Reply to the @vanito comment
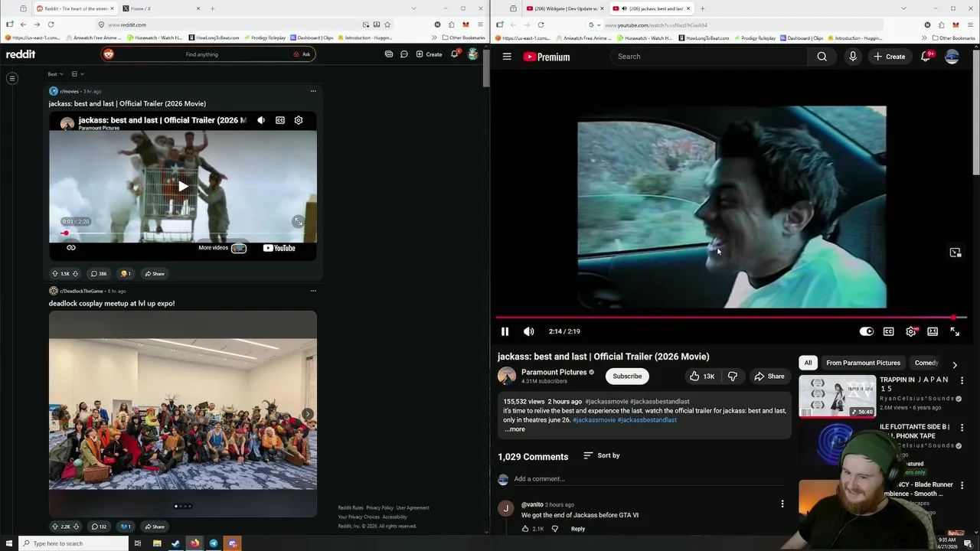 pyautogui.click(x=578, y=529)
